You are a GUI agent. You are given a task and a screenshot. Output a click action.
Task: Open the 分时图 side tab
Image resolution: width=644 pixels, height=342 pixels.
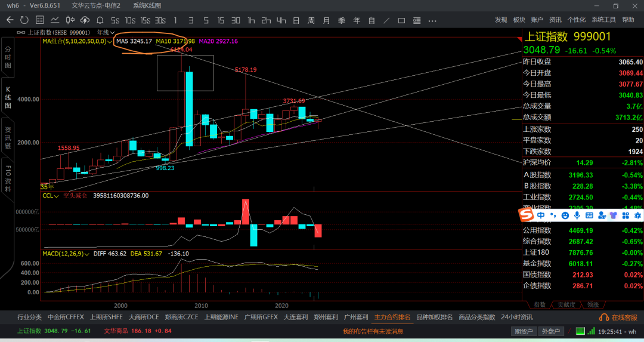(8, 57)
